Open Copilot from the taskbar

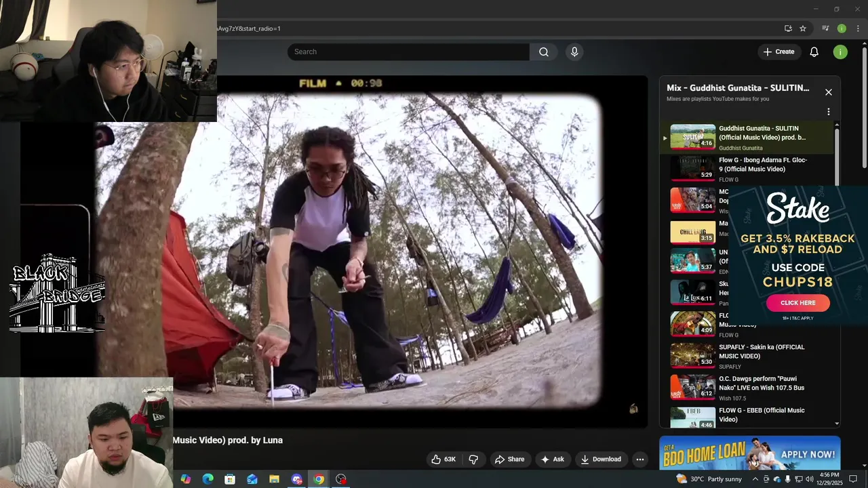pyautogui.click(x=186, y=479)
